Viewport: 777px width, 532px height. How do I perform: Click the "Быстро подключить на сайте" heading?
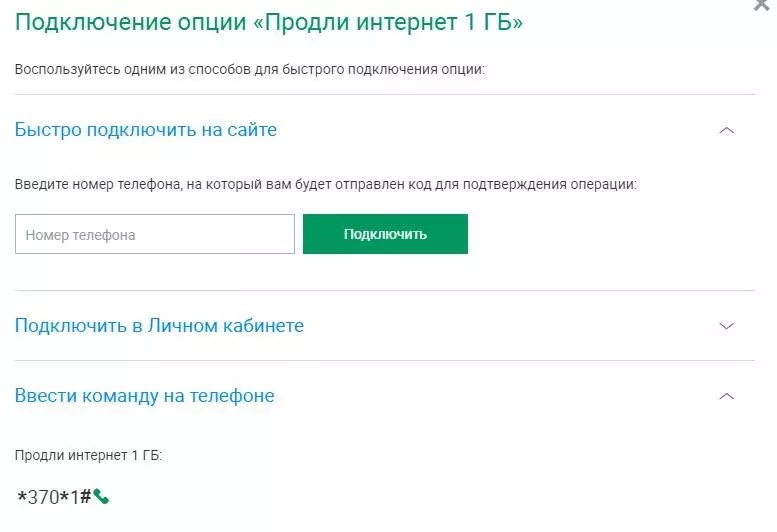[x=146, y=130]
